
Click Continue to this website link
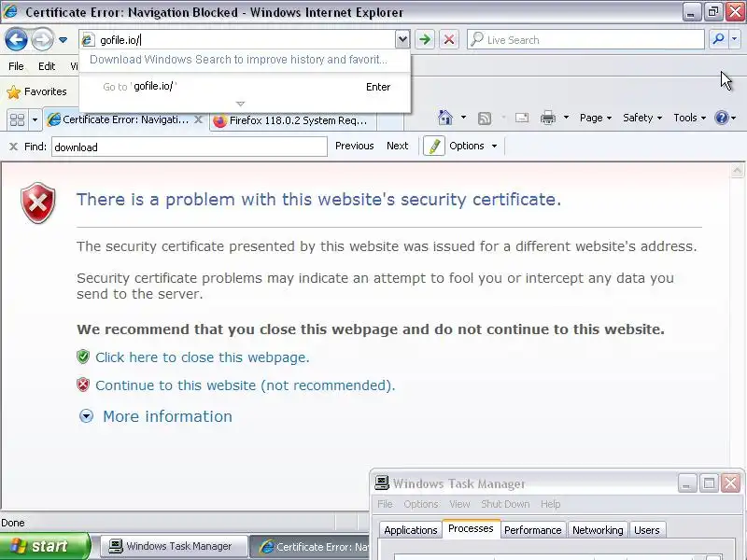(x=246, y=385)
